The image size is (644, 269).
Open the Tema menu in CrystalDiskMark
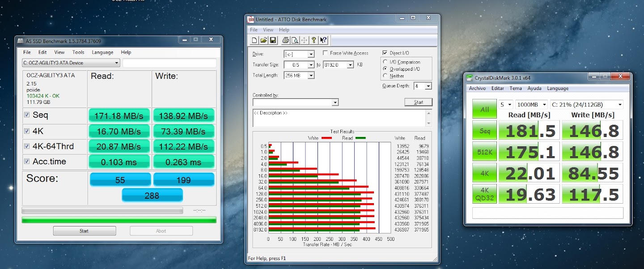516,89
